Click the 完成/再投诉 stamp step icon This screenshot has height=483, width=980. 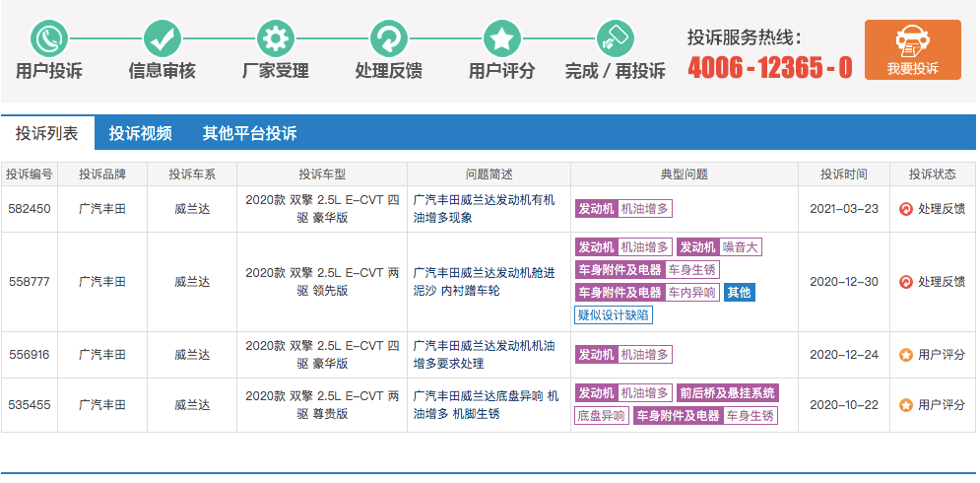click(615, 38)
